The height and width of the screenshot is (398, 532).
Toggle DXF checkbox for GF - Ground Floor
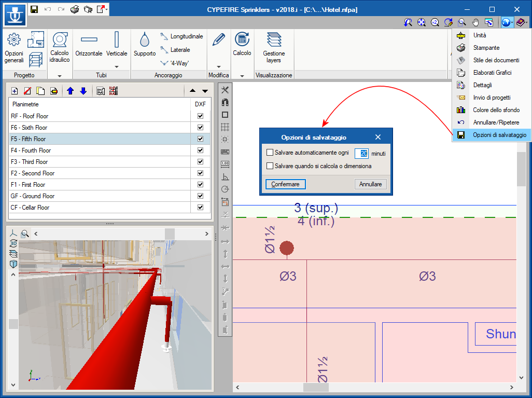tap(201, 196)
